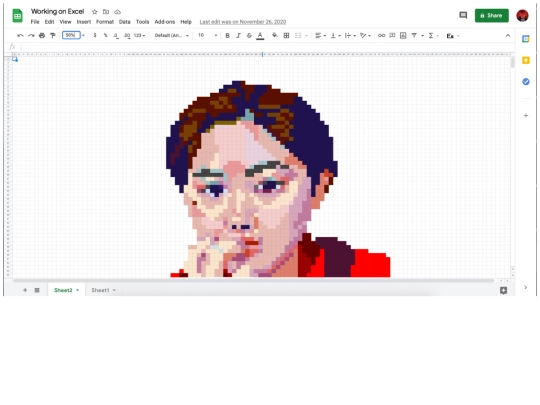Toggle strikethrough formatting
The height and width of the screenshot is (405, 540).
click(249, 35)
